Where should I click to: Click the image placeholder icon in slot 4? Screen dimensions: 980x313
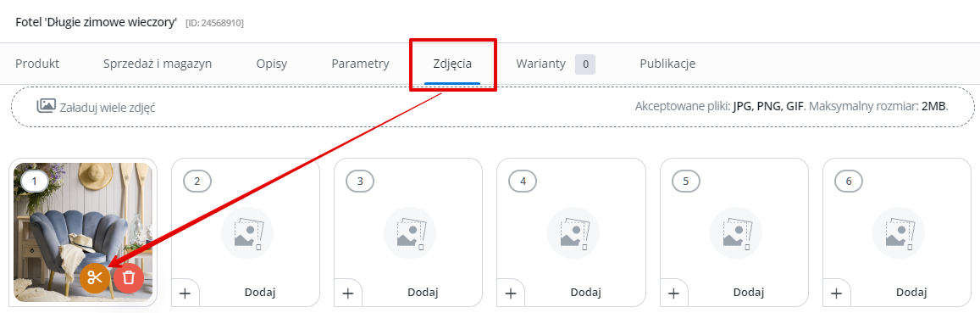click(573, 233)
